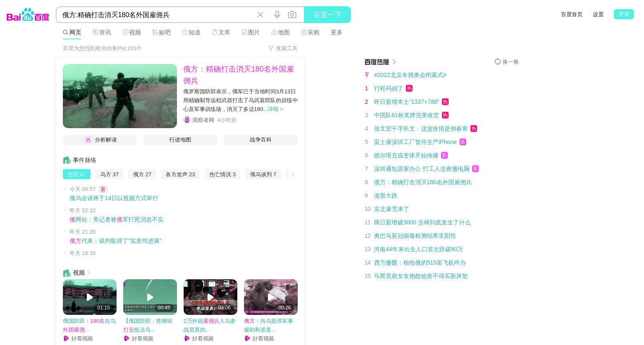Switch to the 资讯 tab

click(102, 32)
